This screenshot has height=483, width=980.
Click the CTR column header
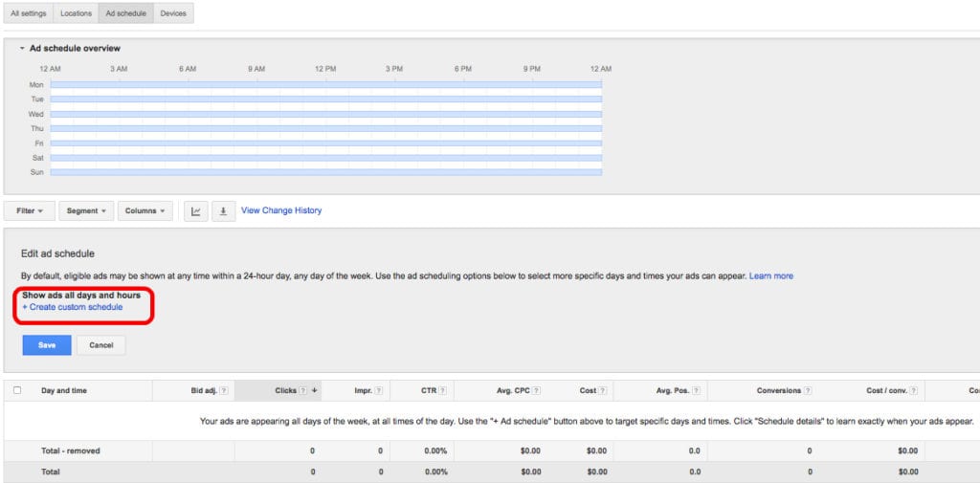pyautogui.click(x=429, y=390)
